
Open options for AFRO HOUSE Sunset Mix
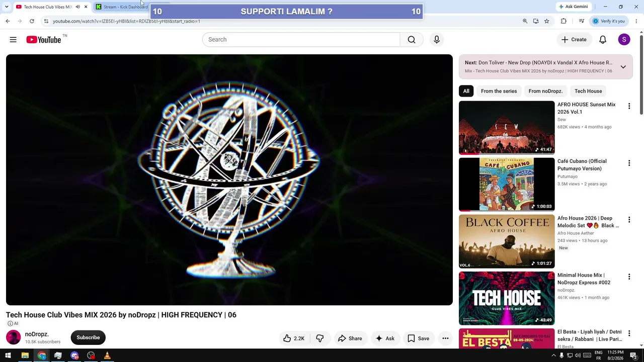pyautogui.click(x=629, y=106)
